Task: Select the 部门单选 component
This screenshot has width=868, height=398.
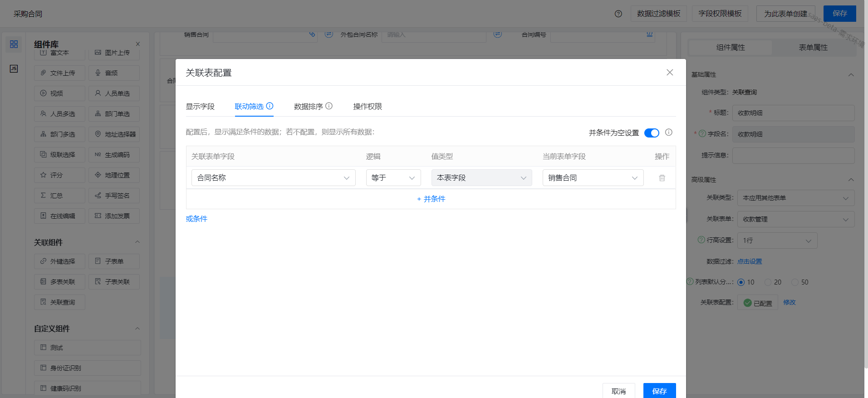Action: [114, 114]
